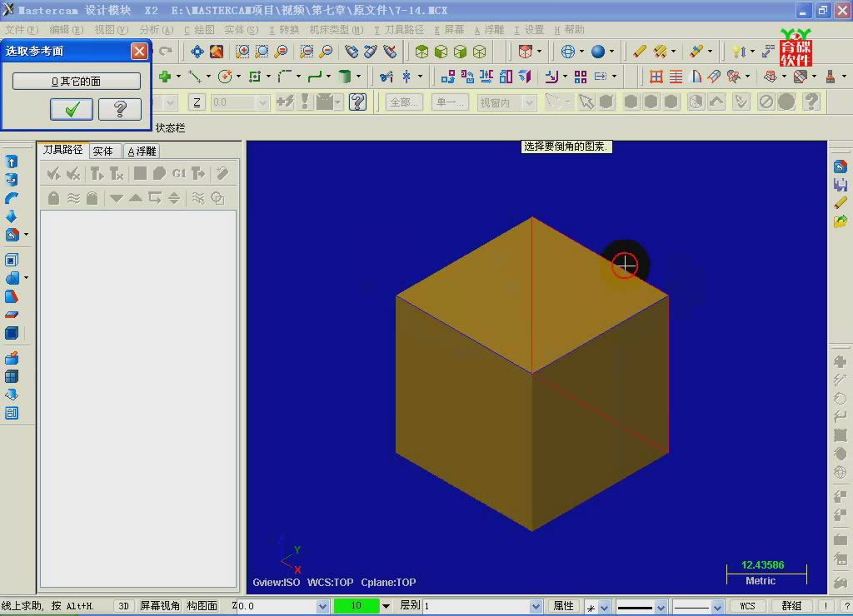
Task: Click the Z depth button
Action: click(x=197, y=102)
